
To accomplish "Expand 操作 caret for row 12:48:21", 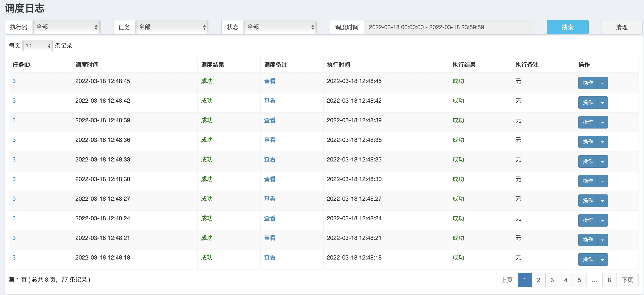I will pyautogui.click(x=603, y=240).
